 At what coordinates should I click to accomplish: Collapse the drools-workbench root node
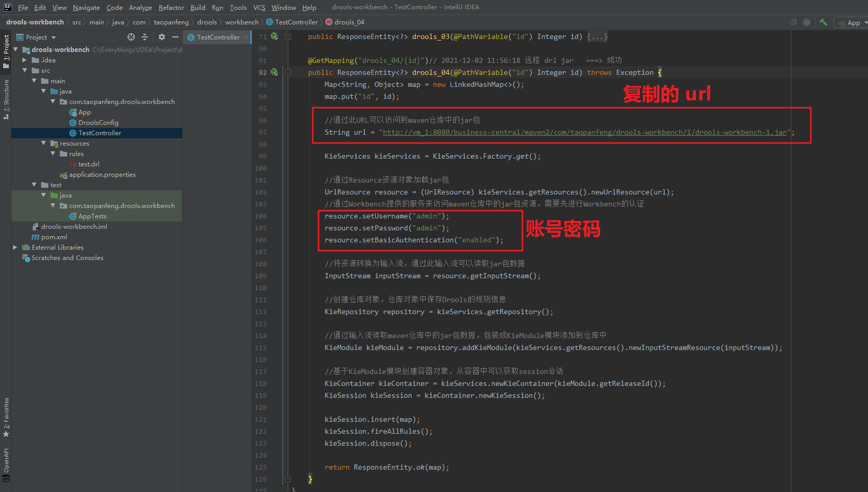click(x=16, y=49)
